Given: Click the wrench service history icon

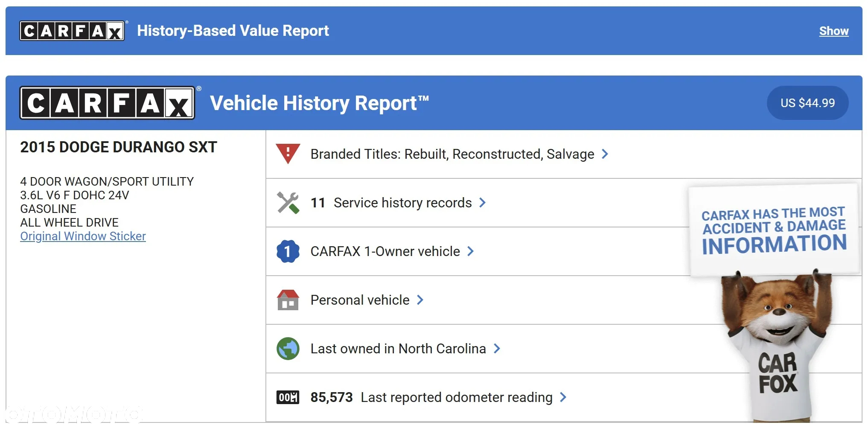Looking at the screenshot, I should 288,203.
